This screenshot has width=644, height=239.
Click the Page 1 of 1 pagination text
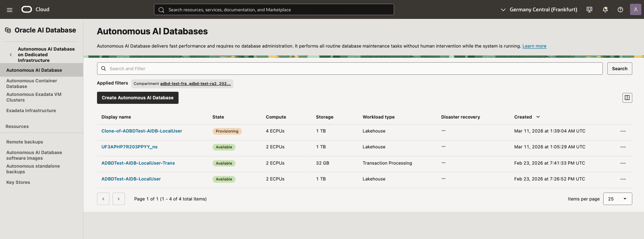coord(170,199)
